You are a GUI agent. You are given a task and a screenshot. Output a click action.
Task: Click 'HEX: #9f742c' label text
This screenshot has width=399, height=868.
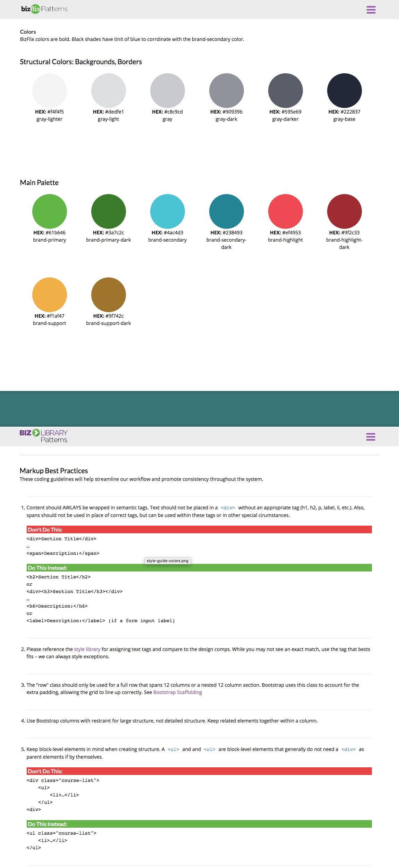pos(109,316)
